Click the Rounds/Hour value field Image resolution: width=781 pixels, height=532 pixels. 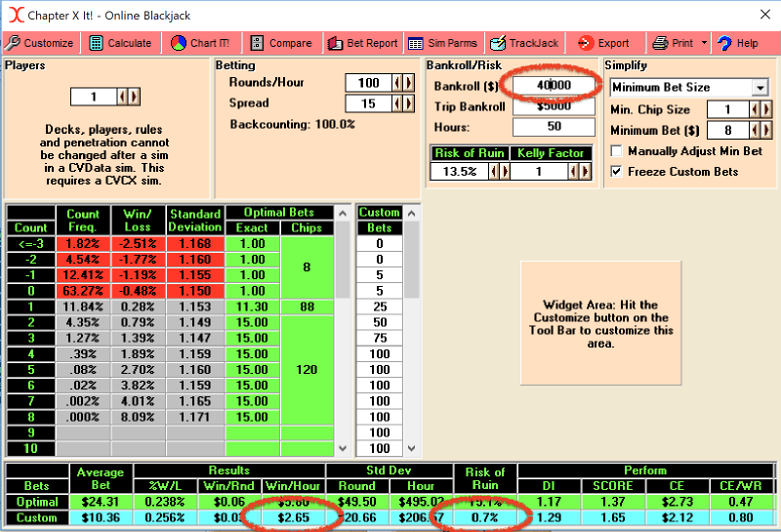[368, 83]
